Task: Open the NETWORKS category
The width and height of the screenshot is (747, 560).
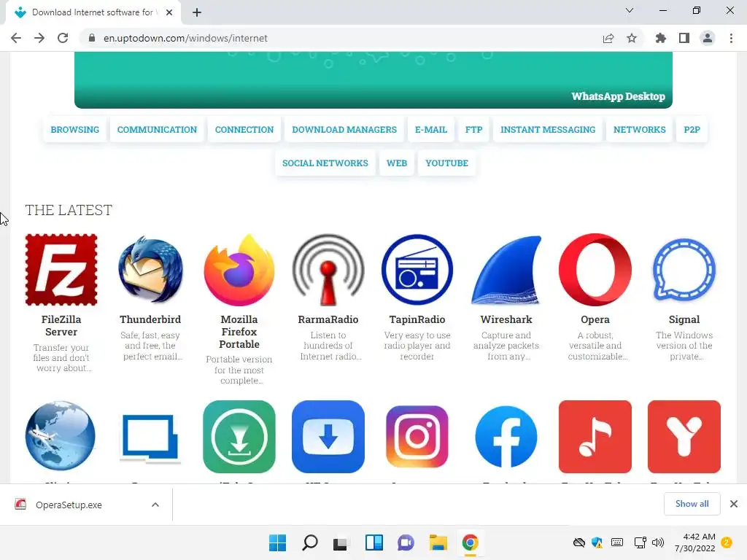Action: [639, 130]
